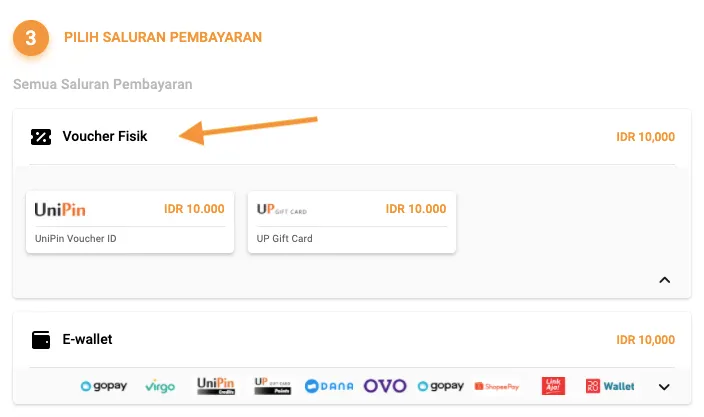Select the UniPin Voucher ID payment card

(130, 222)
